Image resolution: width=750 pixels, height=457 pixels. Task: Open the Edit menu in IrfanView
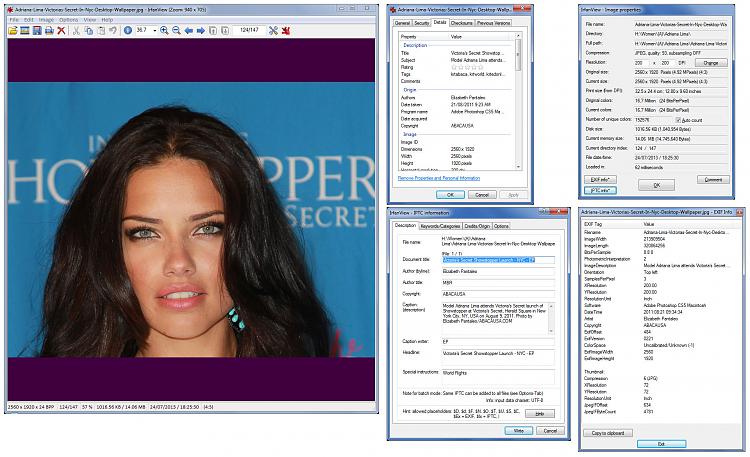[29, 20]
